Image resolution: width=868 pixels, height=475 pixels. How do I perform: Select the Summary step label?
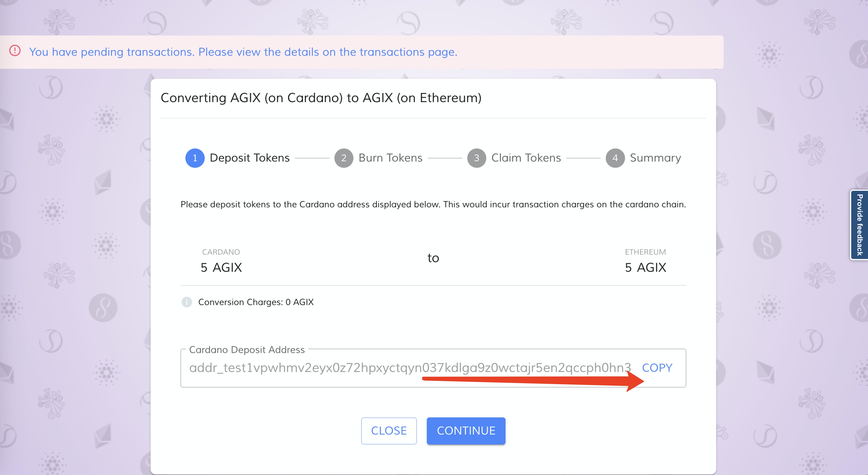656,158
